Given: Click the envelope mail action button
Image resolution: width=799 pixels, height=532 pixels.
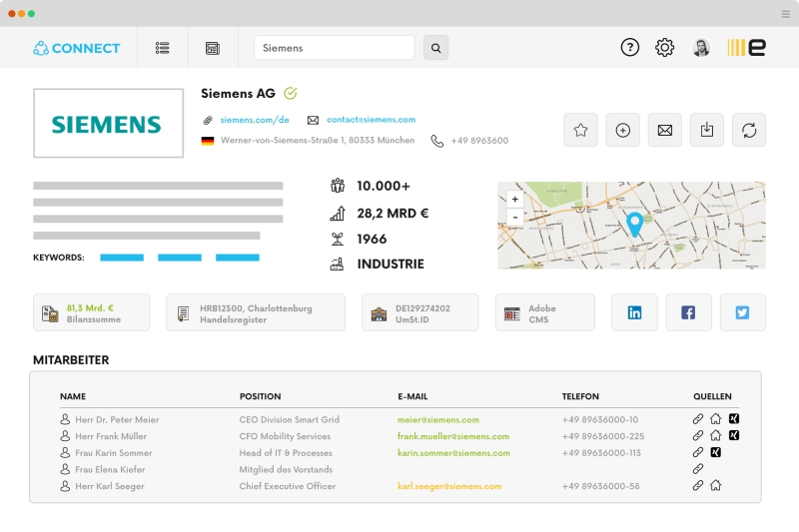Looking at the screenshot, I should [x=664, y=130].
